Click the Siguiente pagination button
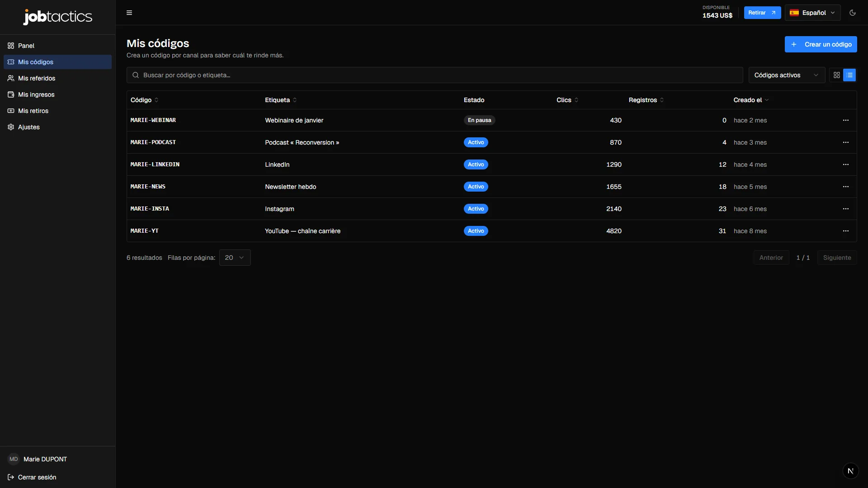The height and width of the screenshot is (488, 868). pyautogui.click(x=837, y=258)
